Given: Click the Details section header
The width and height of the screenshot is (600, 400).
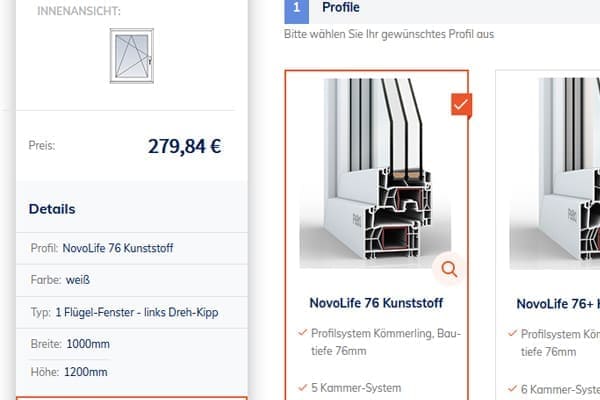Looking at the screenshot, I should point(52,209).
